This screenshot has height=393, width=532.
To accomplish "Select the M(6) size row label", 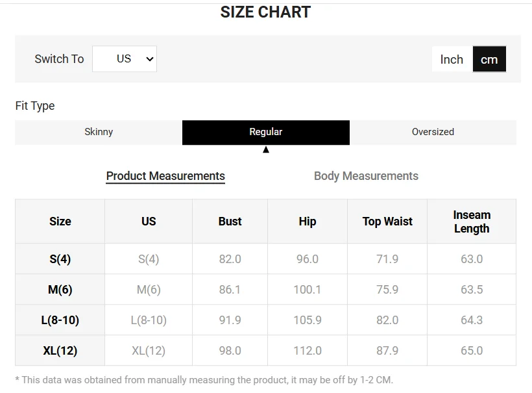I will pos(60,290).
